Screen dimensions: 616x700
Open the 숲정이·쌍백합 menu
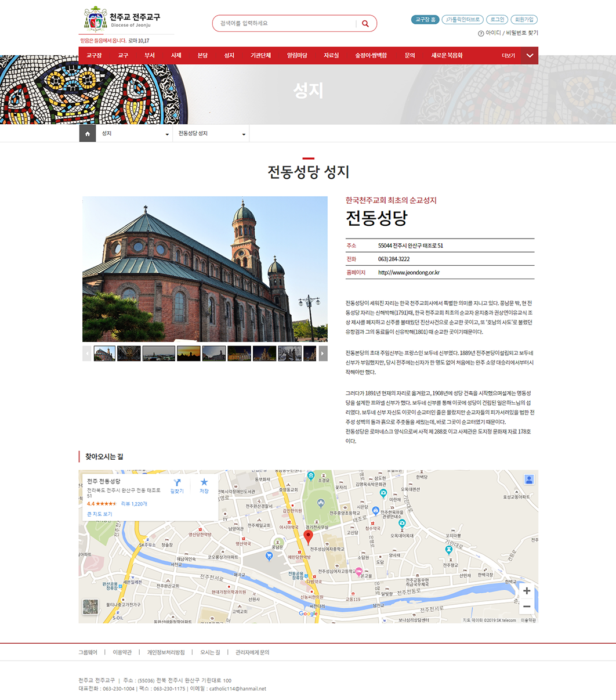pos(371,56)
